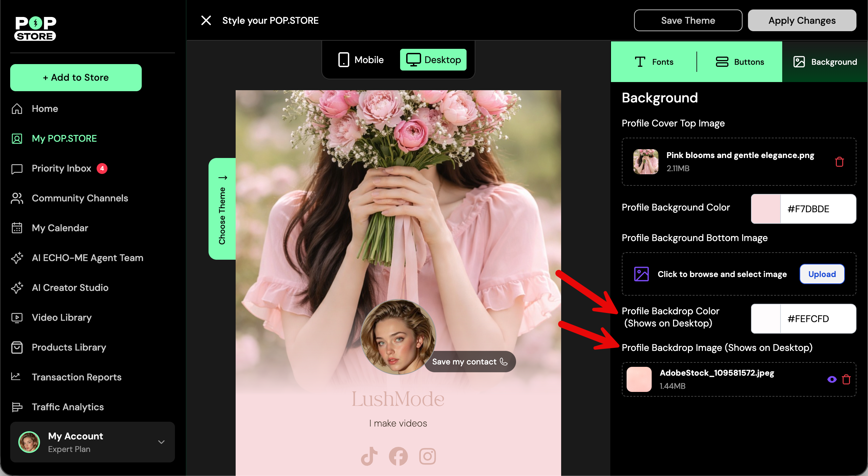Edit the Profile Backdrop Color hex field
The height and width of the screenshot is (476, 868).
(817, 319)
